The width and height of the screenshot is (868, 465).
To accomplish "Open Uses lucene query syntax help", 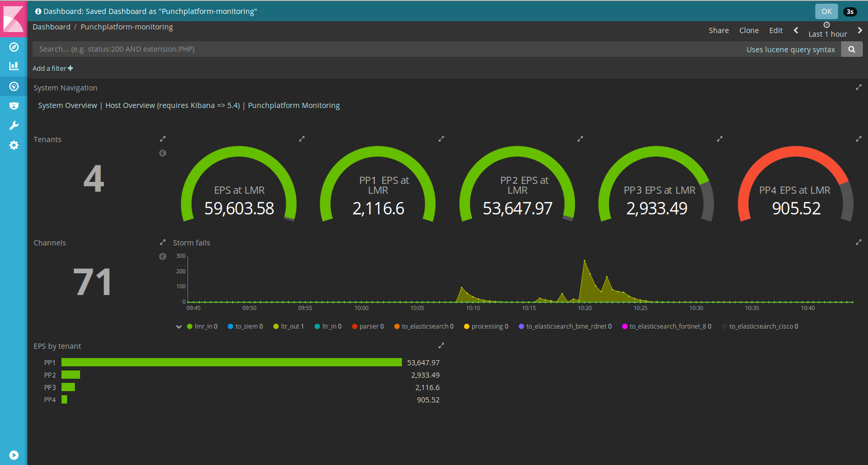I will [791, 50].
